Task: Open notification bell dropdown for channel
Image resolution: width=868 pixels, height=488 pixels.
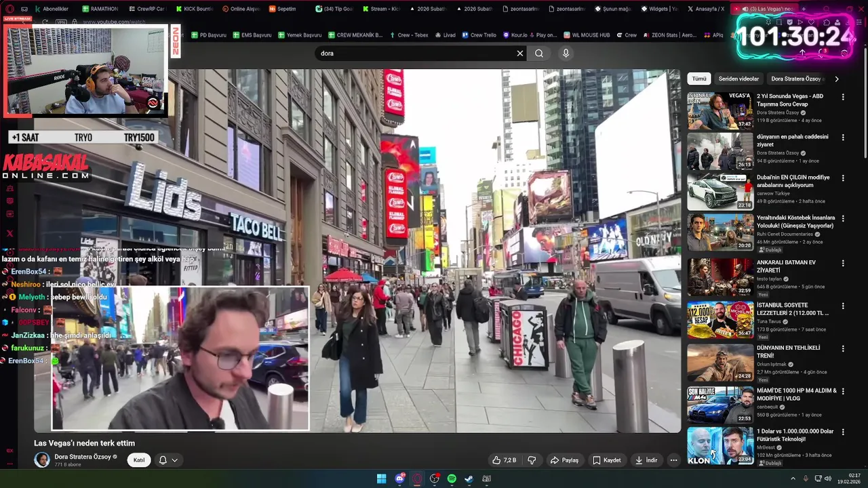Action: [168, 460]
